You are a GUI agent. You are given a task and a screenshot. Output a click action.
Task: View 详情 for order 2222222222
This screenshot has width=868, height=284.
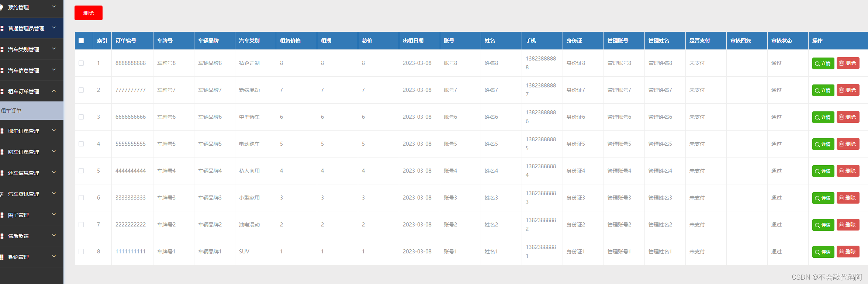[x=823, y=225]
